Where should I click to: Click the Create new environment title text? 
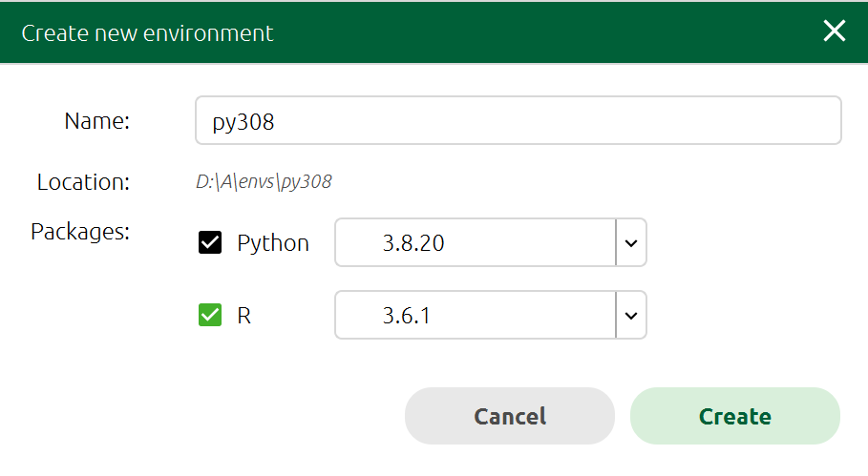tap(147, 33)
